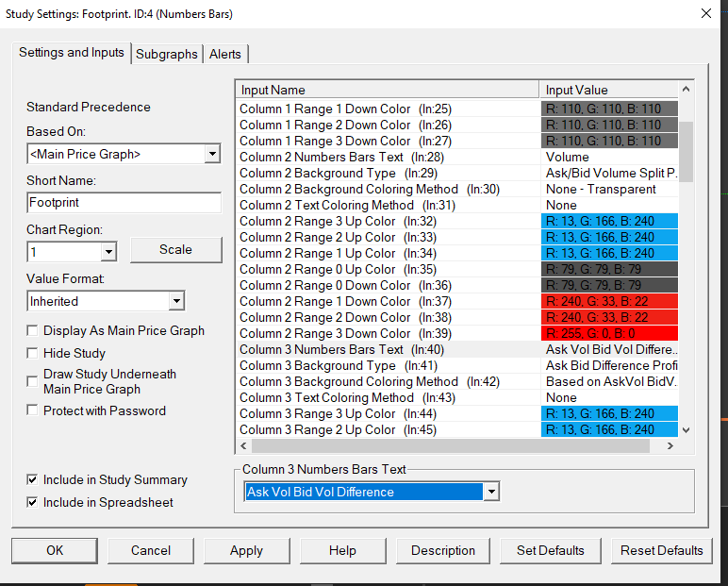Viewport: 728px width, 586px height.
Task: Open Column 3 Numbers Bars Text dropdown
Action: click(488, 492)
